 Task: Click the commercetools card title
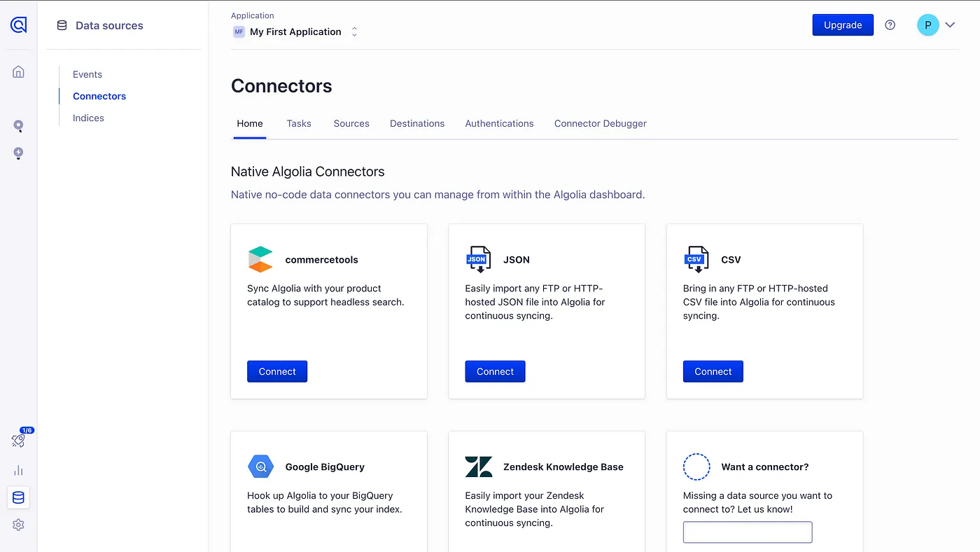pyautogui.click(x=321, y=259)
